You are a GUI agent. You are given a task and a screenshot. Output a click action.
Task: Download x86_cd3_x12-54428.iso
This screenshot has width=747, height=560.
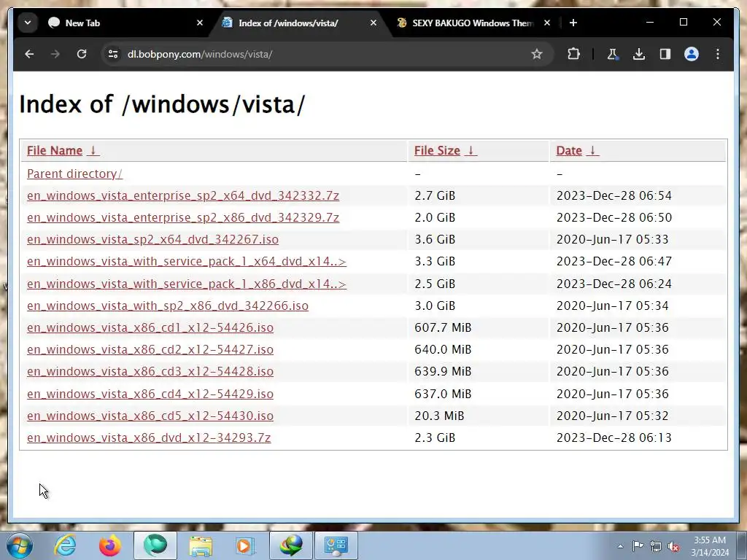150,371
